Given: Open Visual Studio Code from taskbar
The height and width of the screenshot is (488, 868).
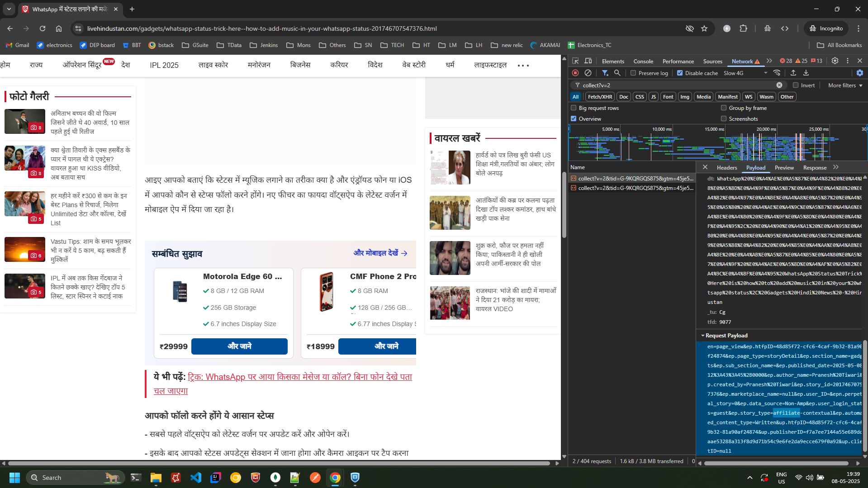Looking at the screenshot, I should coord(196,478).
